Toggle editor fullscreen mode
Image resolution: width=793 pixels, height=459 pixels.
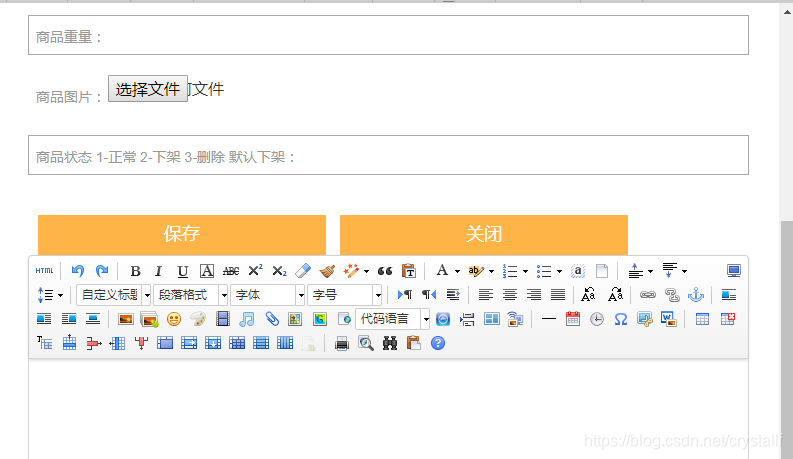(734, 271)
